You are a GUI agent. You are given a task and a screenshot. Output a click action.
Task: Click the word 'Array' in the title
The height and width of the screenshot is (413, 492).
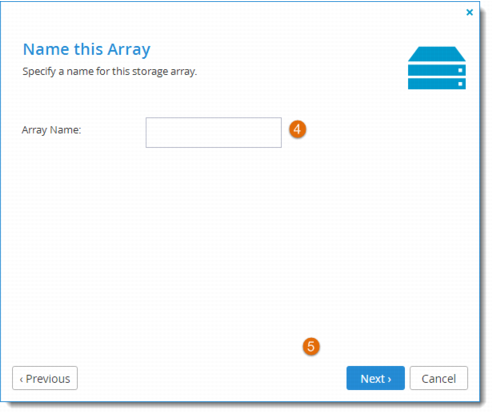[x=129, y=50]
